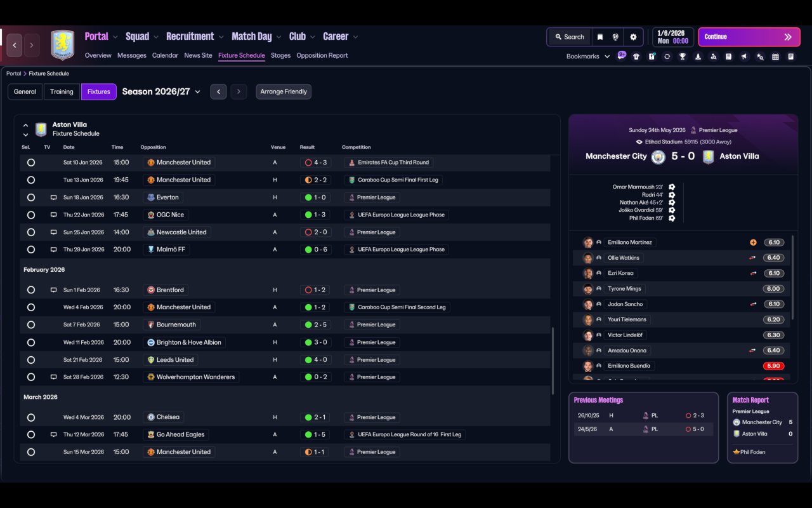Click the Chelsea club crest
This screenshot has height=508, width=812.
150,417
